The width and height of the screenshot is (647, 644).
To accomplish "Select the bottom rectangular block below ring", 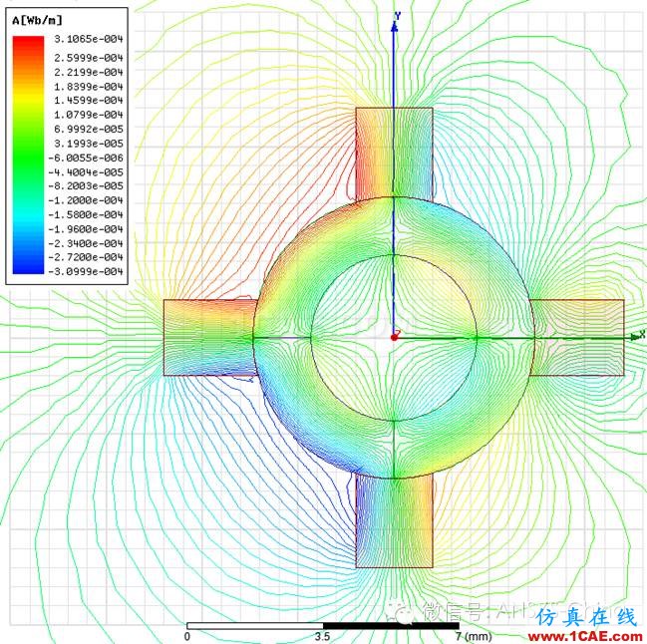I will [x=394, y=520].
